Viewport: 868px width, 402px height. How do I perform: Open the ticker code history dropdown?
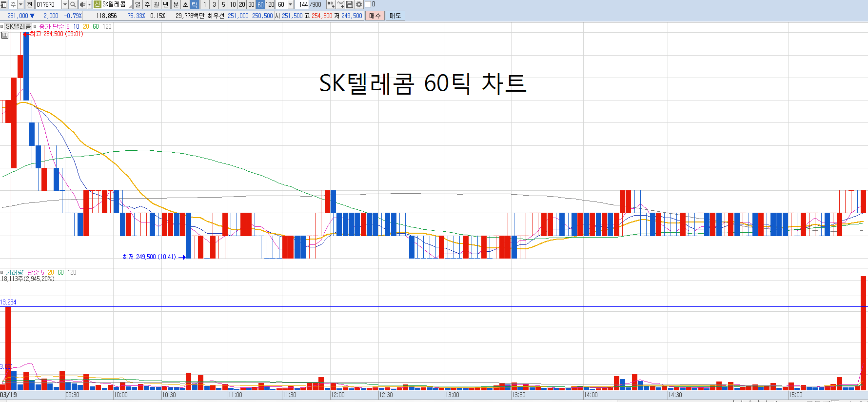65,4
